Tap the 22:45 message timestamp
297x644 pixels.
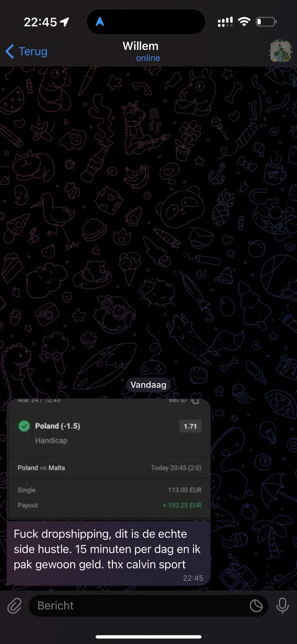pos(193,578)
